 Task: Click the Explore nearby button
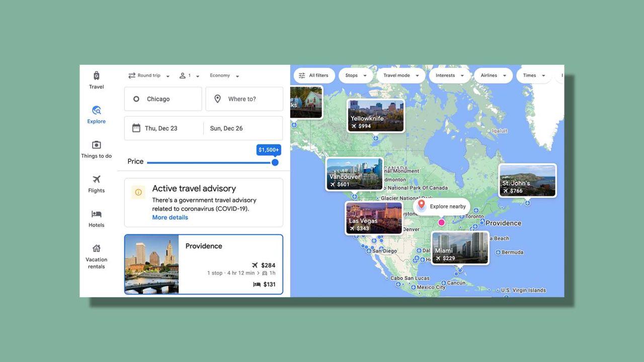[x=442, y=206]
